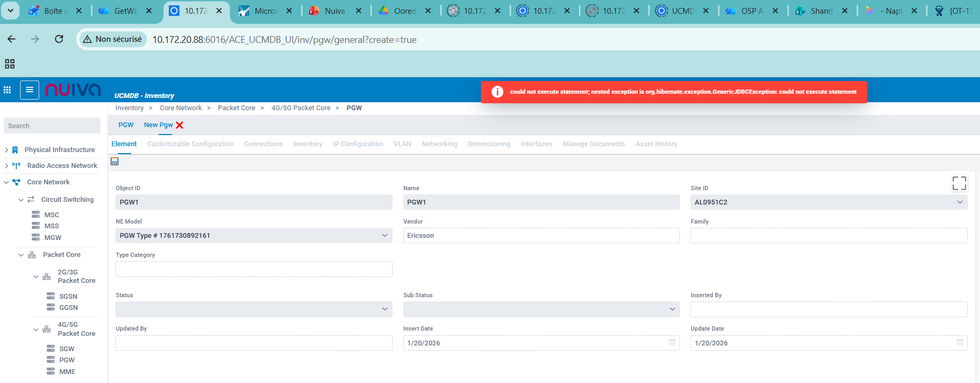Open the apps grid launcher icon
Image resolution: width=980 pixels, height=383 pixels.
(7, 90)
